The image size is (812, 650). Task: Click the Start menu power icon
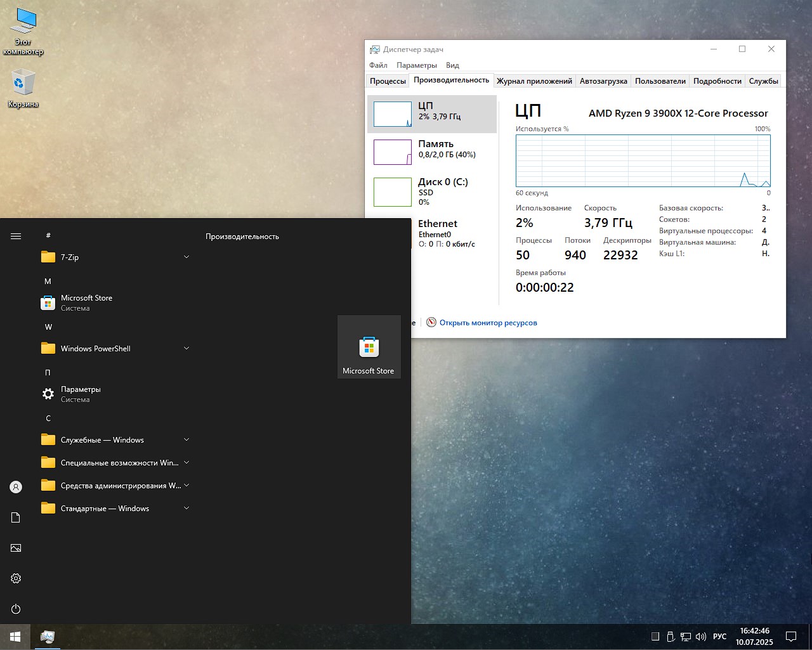pos(16,609)
